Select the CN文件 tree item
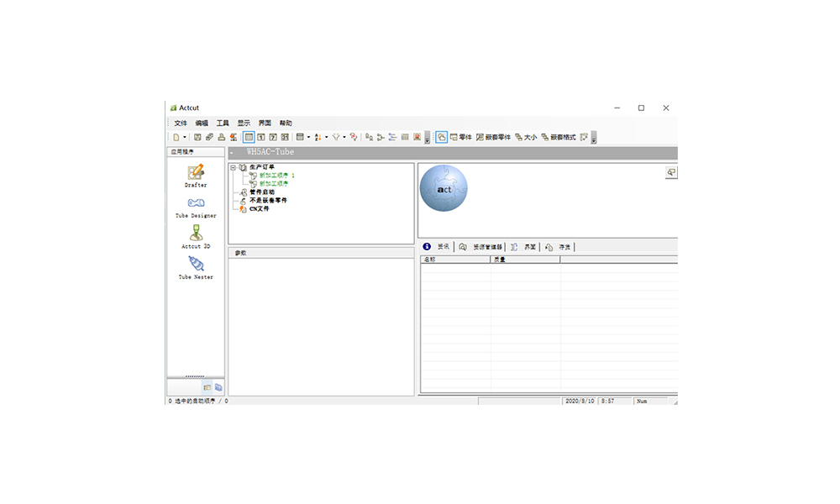This screenshot has height=504, width=840. [x=260, y=209]
